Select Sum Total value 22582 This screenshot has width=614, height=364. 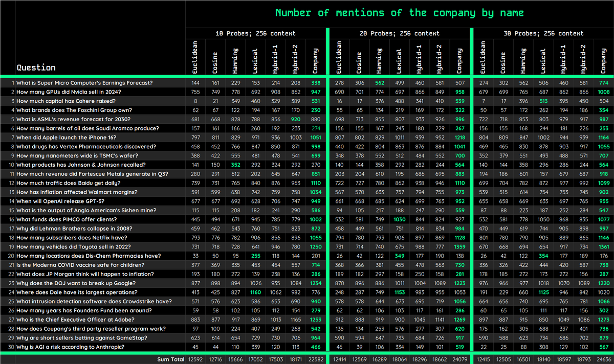316,359
